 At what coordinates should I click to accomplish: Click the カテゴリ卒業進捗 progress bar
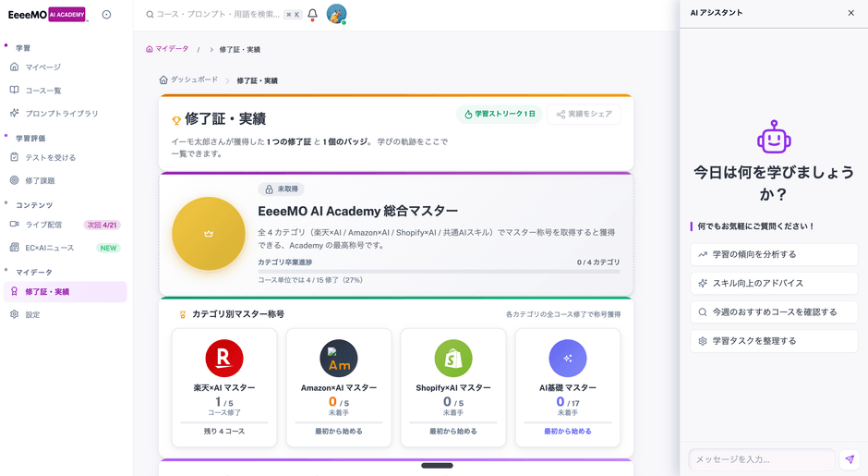click(x=439, y=271)
